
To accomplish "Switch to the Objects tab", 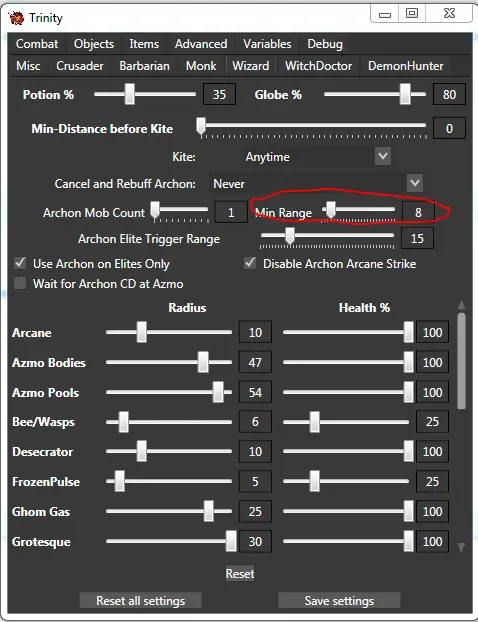I will (x=94, y=44).
